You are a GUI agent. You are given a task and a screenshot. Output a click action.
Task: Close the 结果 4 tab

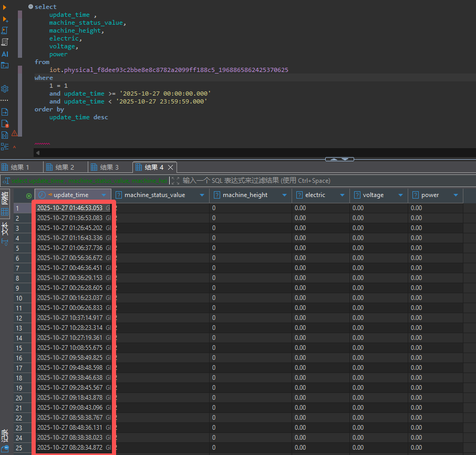tap(170, 167)
